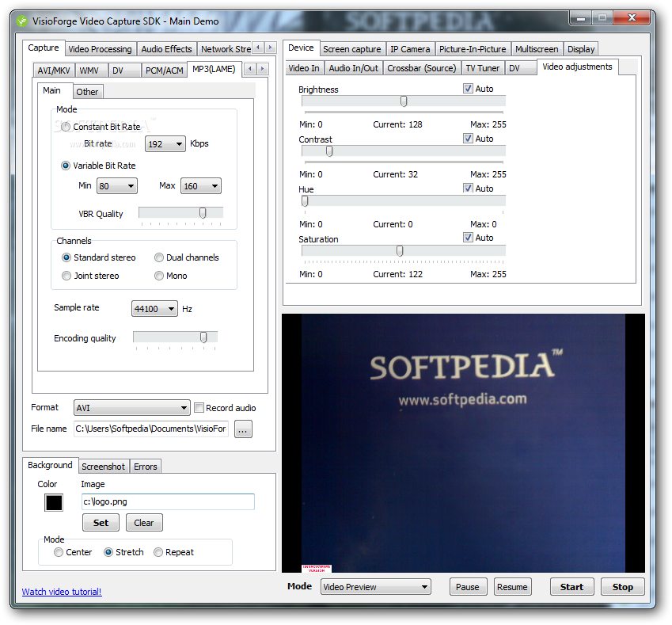Click the File name path field
This screenshot has height=625, width=672.
click(151, 429)
